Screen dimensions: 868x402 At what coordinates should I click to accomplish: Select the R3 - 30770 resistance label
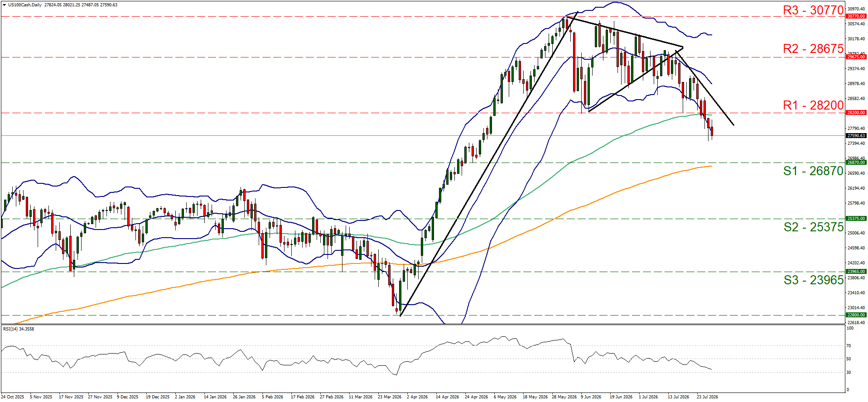tap(813, 10)
